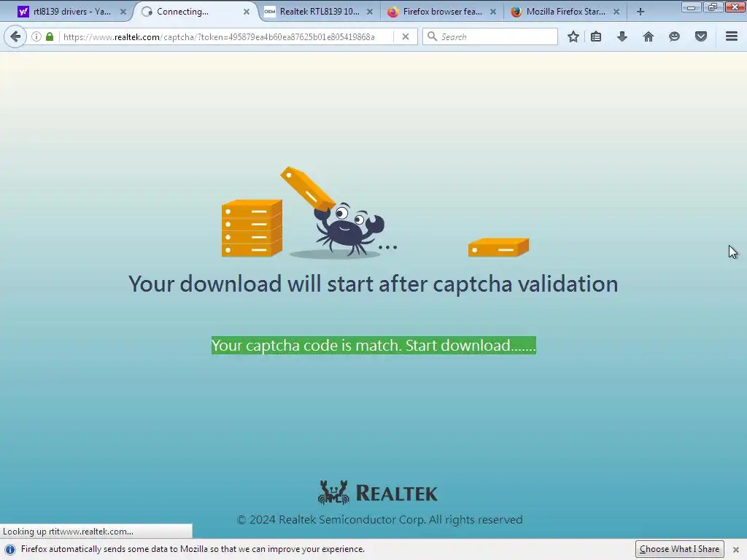
Task: Click heading Your download will start after captcha validation
Action: coord(373,284)
